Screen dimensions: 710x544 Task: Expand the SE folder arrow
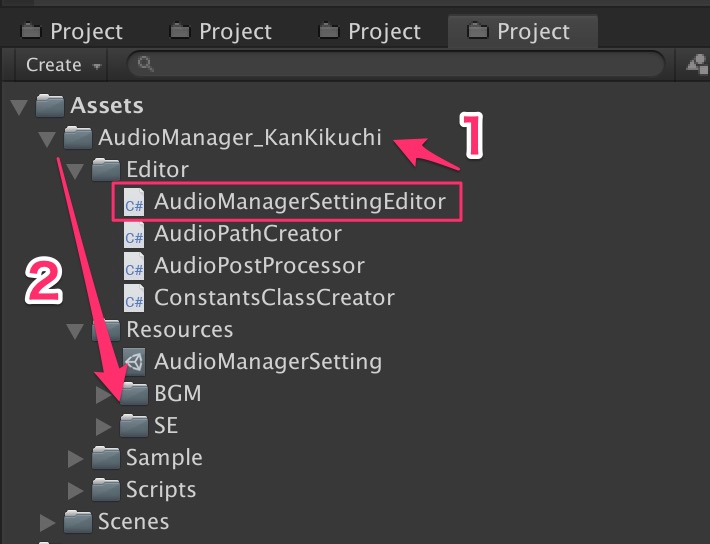click(x=103, y=427)
